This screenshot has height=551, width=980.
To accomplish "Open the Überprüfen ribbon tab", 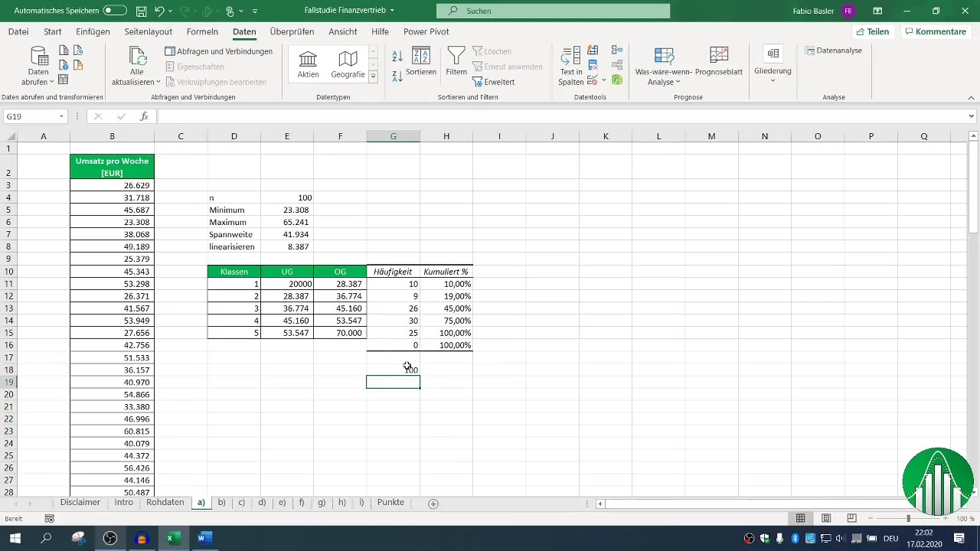I will 292,31.
